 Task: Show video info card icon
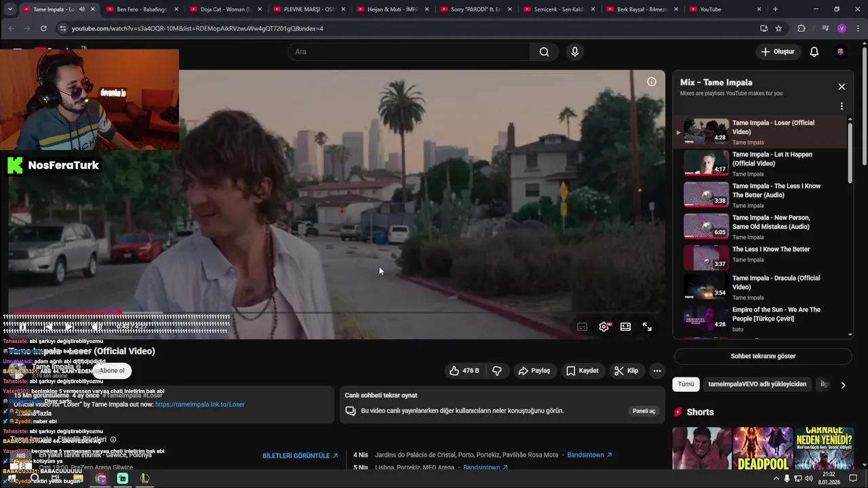pyautogui.click(x=652, y=82)
